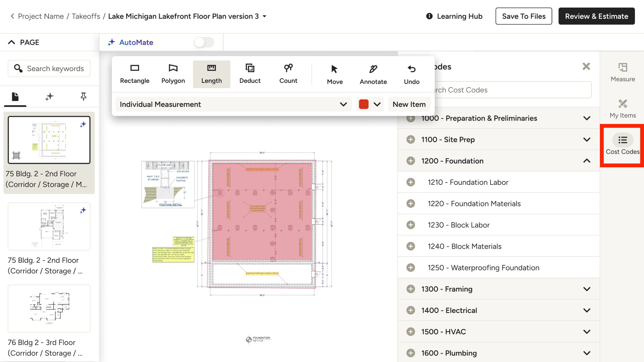Click the scale icon on the first thumbnail

[x=16, y=155]
